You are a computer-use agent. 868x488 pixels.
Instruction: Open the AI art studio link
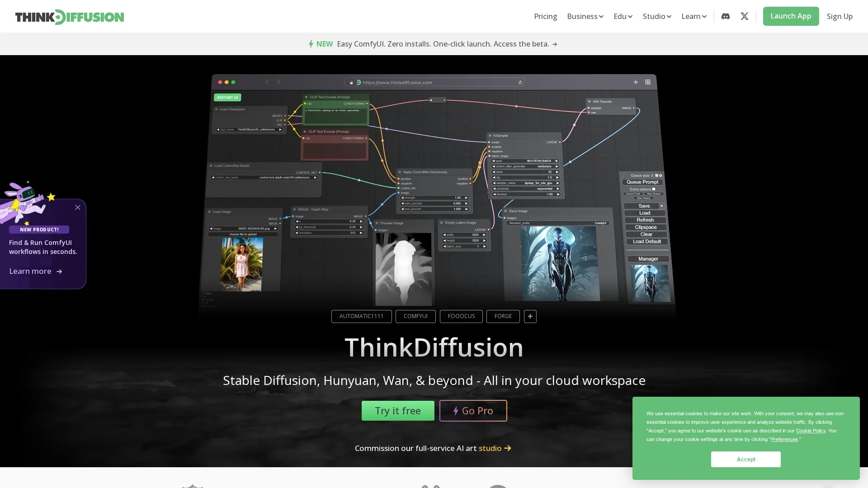pos(495,448)
